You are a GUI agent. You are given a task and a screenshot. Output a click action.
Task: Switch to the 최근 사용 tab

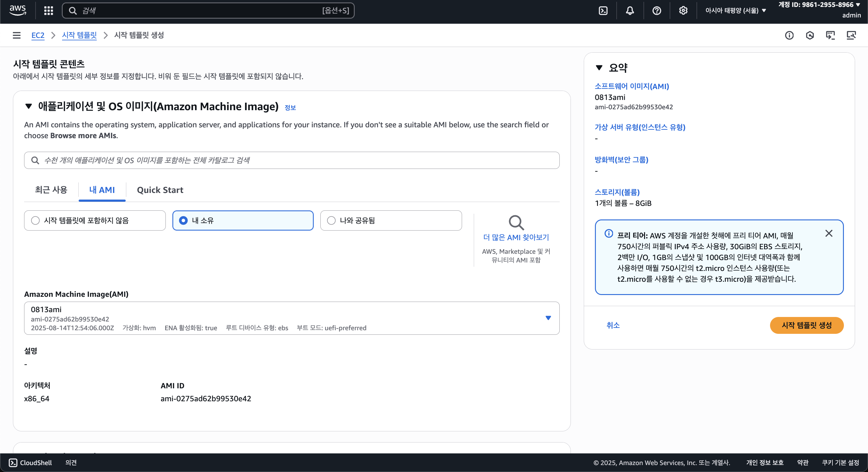coord(51,190)
